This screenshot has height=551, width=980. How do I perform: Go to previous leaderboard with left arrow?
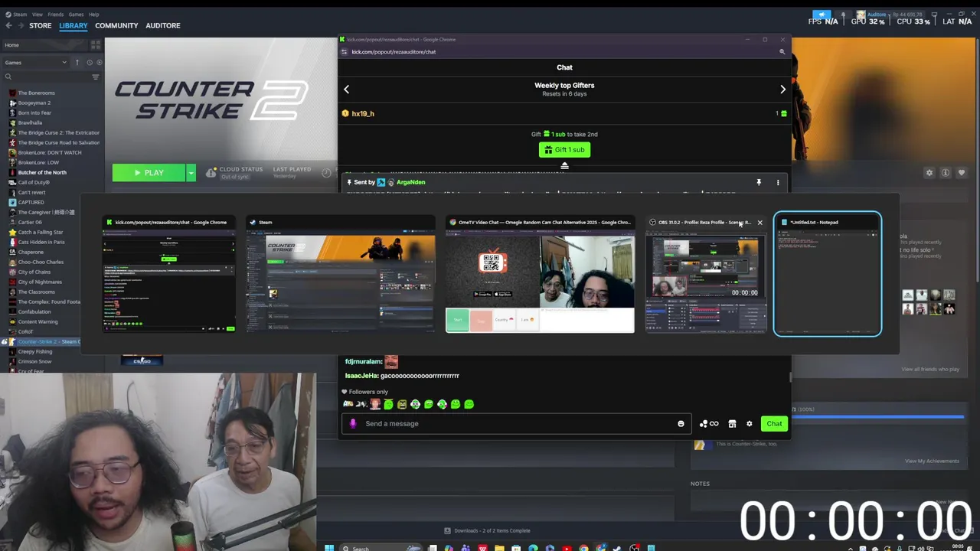click(x=346, y=90)
